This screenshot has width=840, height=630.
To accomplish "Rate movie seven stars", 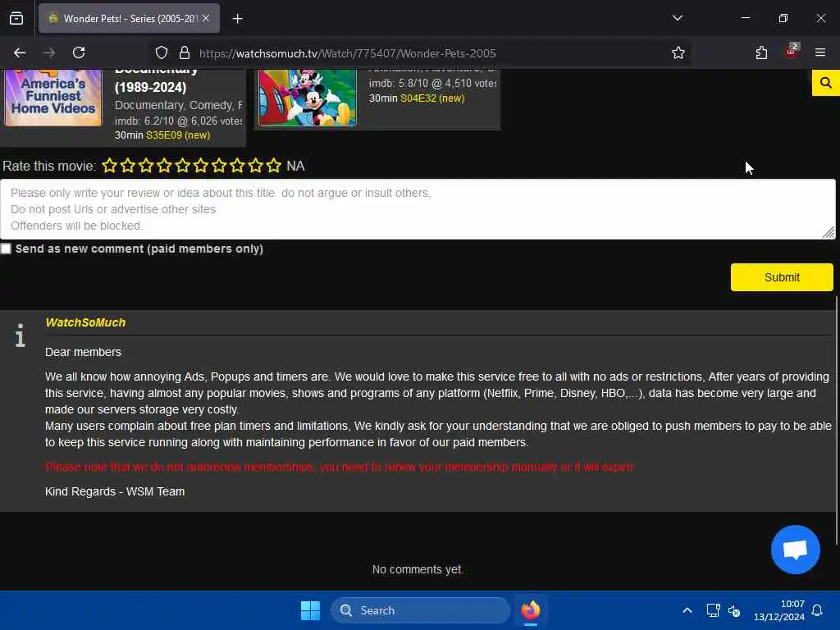I will (x=218, y=166).
